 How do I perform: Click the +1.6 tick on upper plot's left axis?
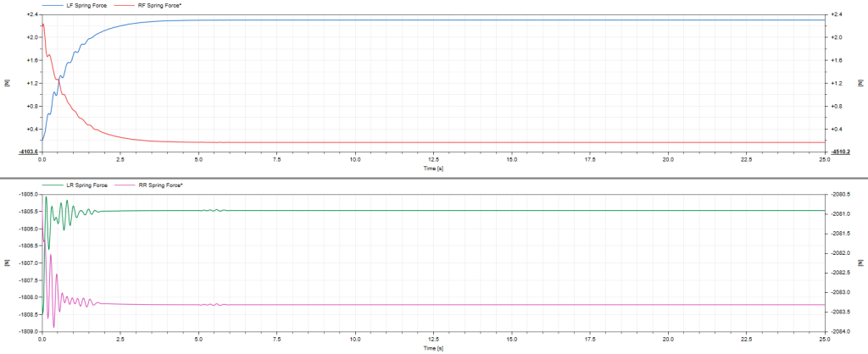pos(32,60)
